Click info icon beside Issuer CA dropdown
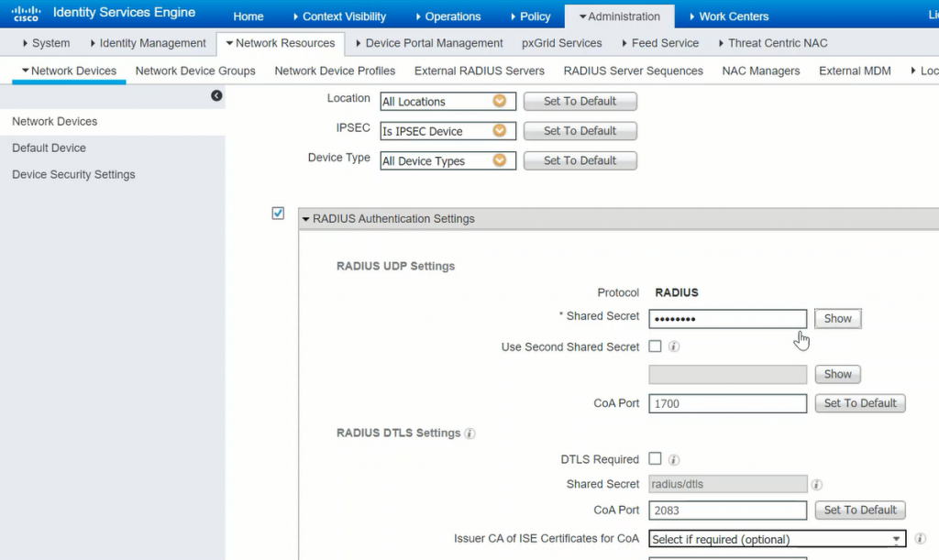Image resolution: width=939 pixels, height=560 pixels. (x=921, y=539)
